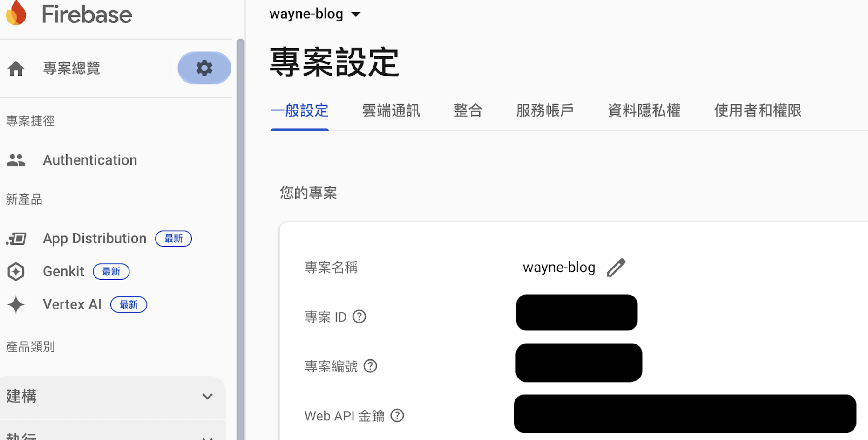This screenshot has height=440, width=868.
Task: Open 專案總覽 project overview link
Action: coord(72,69)
